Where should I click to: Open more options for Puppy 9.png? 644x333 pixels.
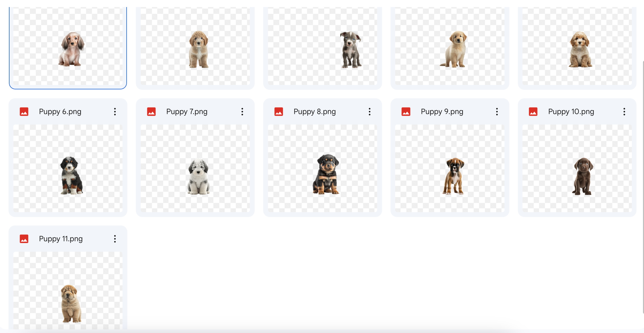tap(497, 112)
